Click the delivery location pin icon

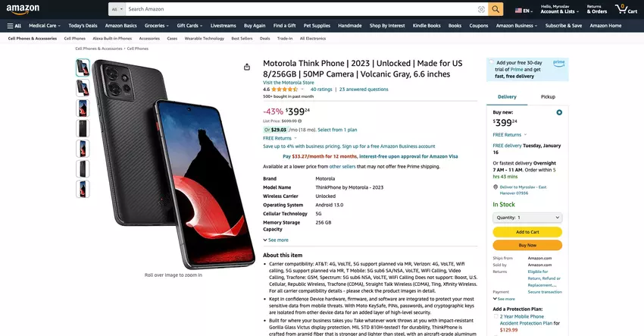coord(496,187)
